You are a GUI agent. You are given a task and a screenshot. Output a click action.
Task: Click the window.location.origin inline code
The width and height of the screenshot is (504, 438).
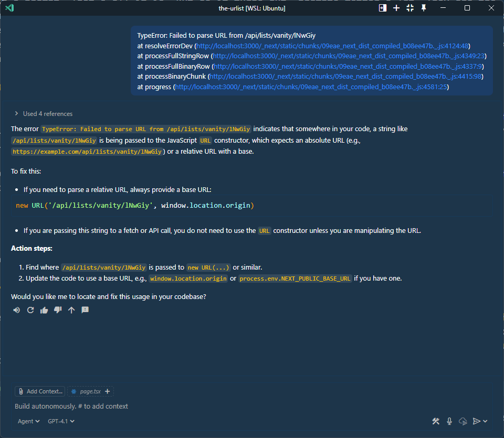(x=188, y=279)
